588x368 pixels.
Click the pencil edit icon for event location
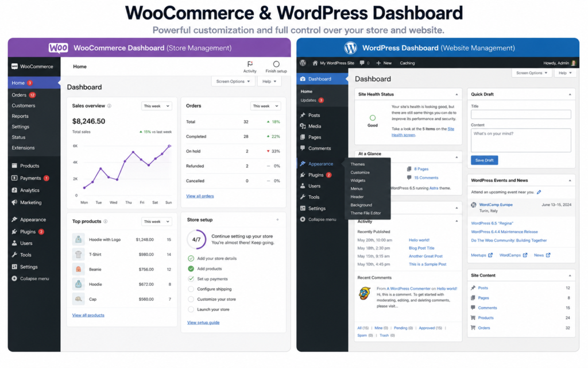(539, 192)
